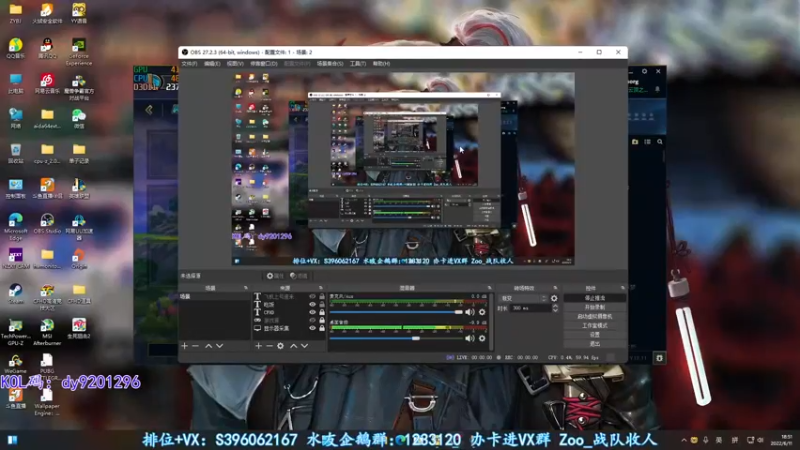Image resolution: width=800 pixels, height=450 pixels.
Task: Add a new scene with the plus icon
Action: pyautogui.click(x=185, y=346)
